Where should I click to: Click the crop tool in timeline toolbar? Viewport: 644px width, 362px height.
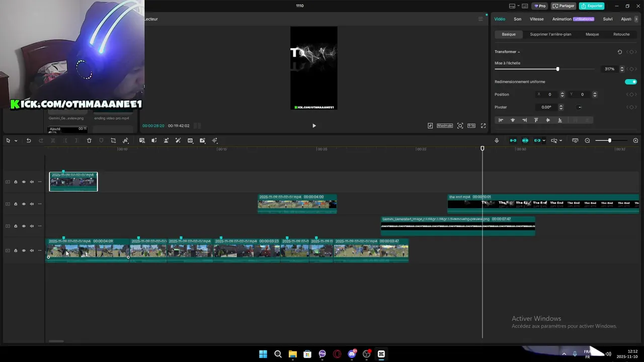[113, 141]
